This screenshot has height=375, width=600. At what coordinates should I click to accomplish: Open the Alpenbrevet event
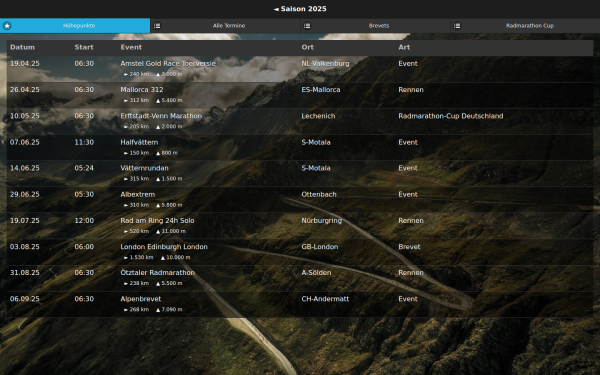(x=140, y=299)
